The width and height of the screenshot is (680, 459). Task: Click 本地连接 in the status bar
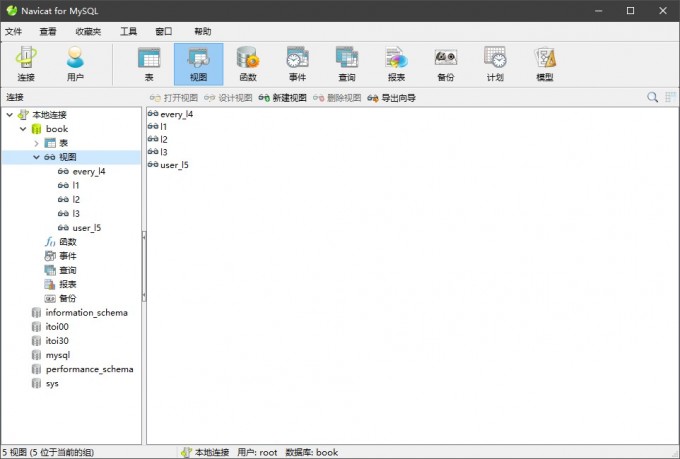[x=205, y=452]
